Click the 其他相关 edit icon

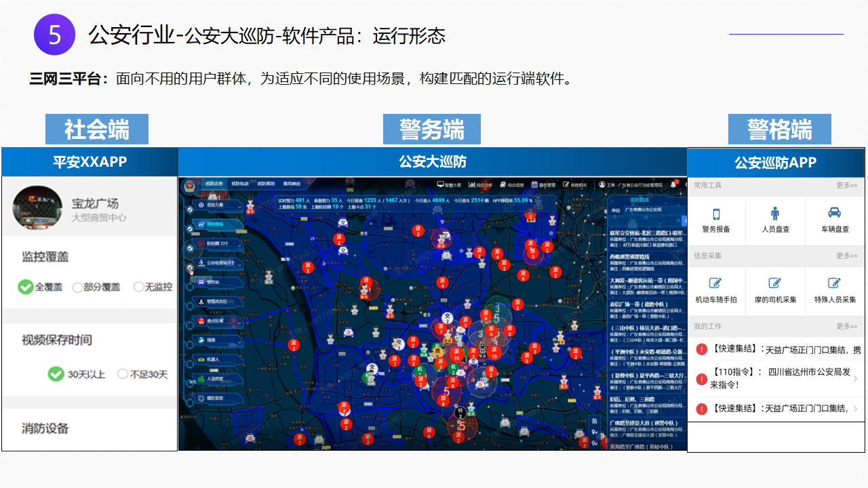(566, 184)
